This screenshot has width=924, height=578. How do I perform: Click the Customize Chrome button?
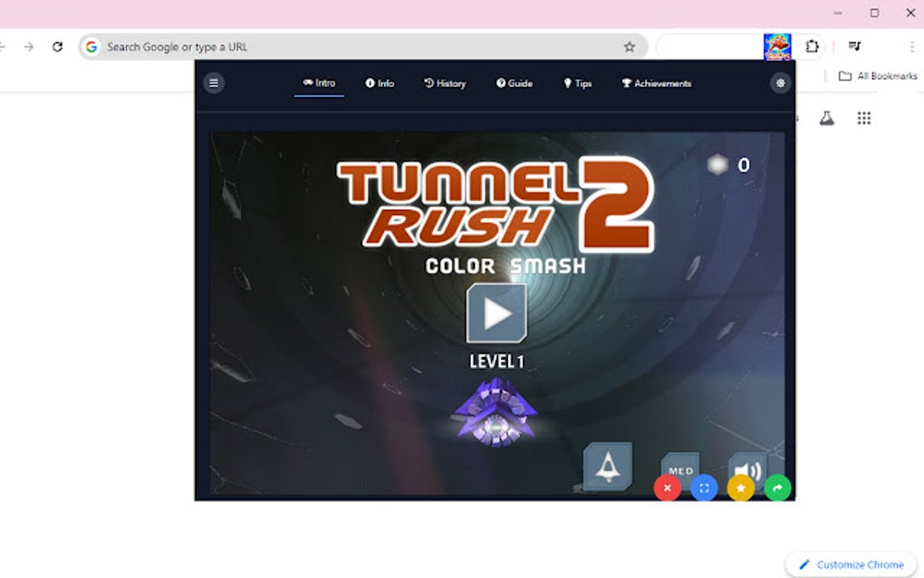pos(852,564)
